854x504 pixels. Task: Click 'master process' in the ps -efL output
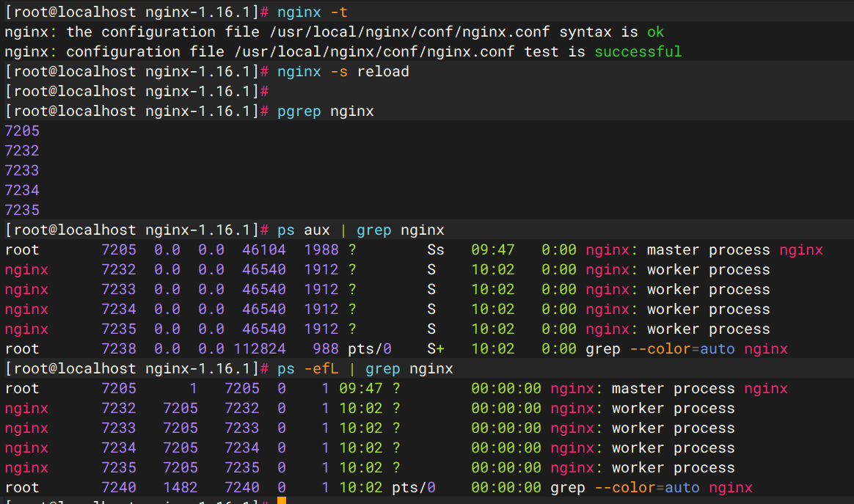[x=674, y=389]
